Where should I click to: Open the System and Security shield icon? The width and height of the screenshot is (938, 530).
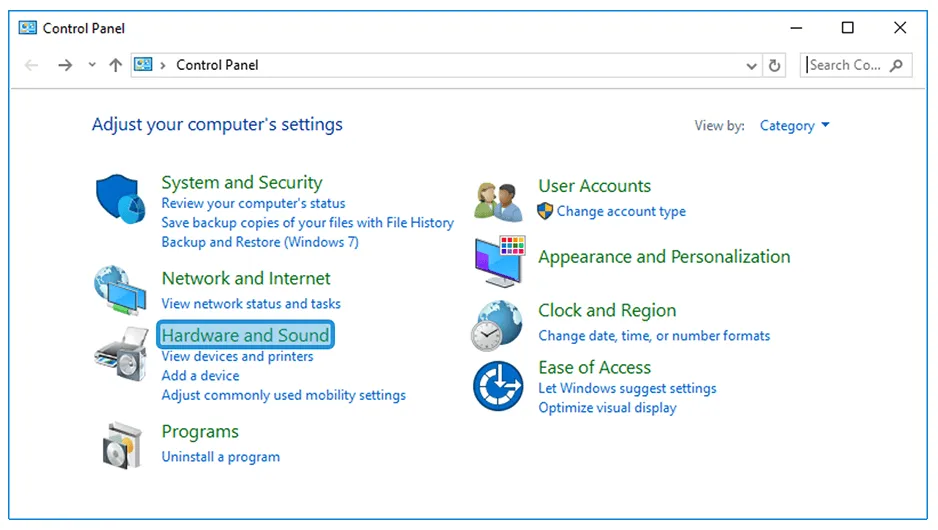121,199
